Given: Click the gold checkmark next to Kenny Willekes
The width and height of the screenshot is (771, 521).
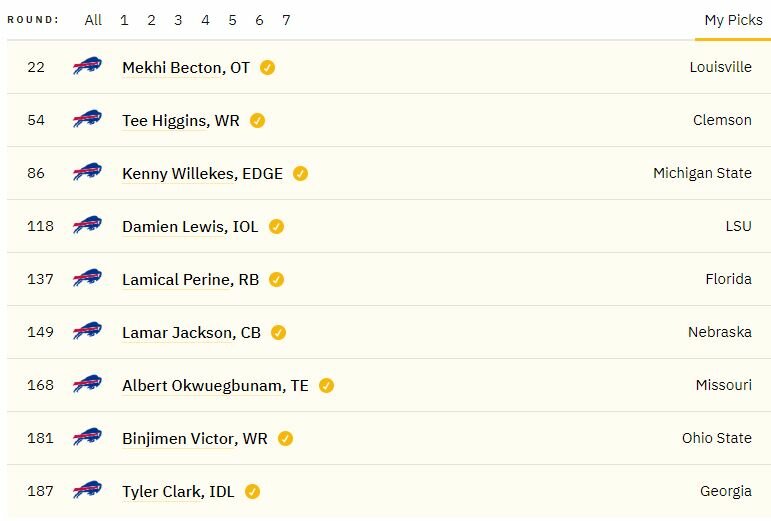Looking at the screenshot, I should click(300, 174).
